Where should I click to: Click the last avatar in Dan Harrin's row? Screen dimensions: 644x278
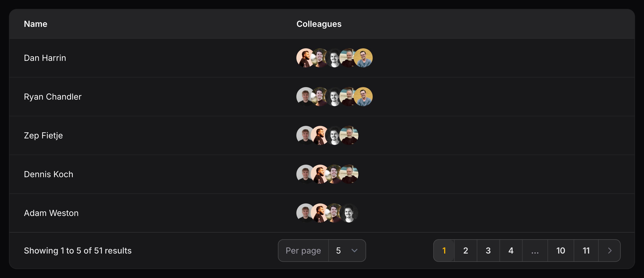tap(363, 58)
